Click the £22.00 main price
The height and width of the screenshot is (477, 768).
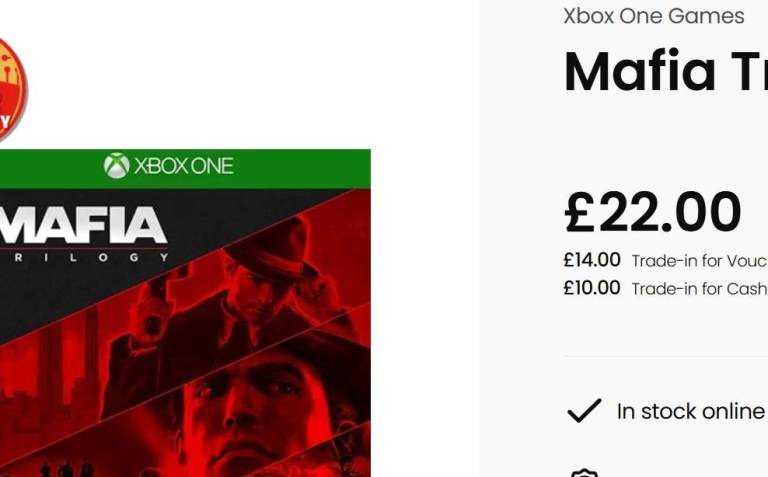coord(652,212)
